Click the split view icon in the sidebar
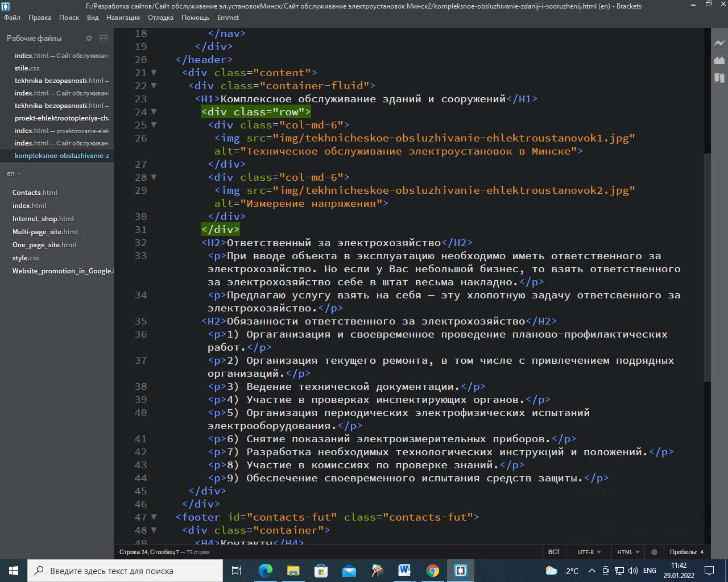 [x=104, y=38]
